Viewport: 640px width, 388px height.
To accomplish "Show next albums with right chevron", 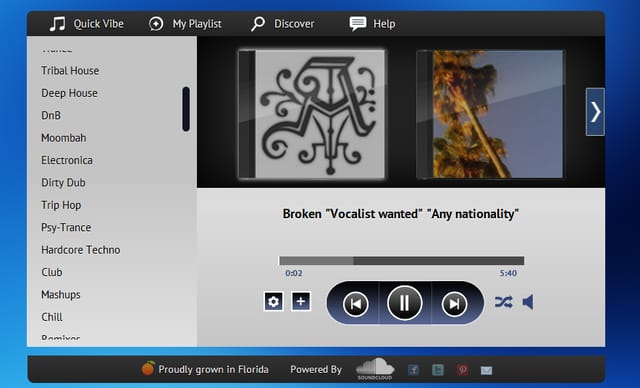I will click(596, 112).
